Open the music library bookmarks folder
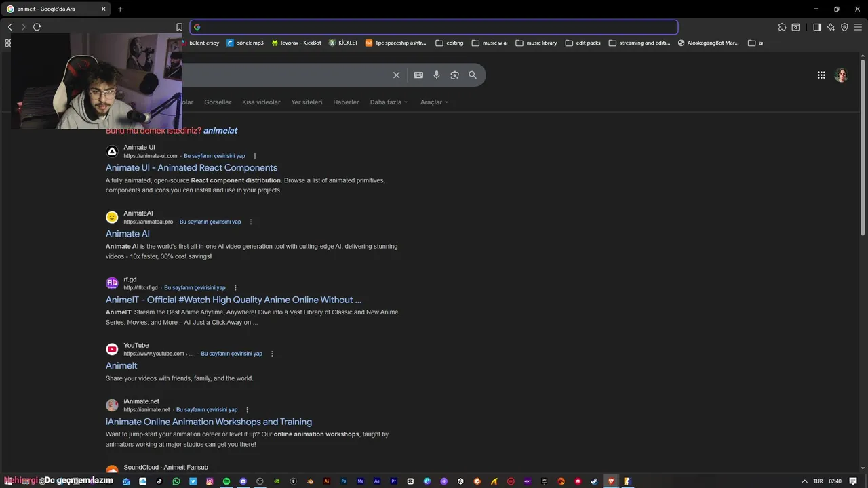The width and height of the screenshot is (868, 488). point(536,43)
